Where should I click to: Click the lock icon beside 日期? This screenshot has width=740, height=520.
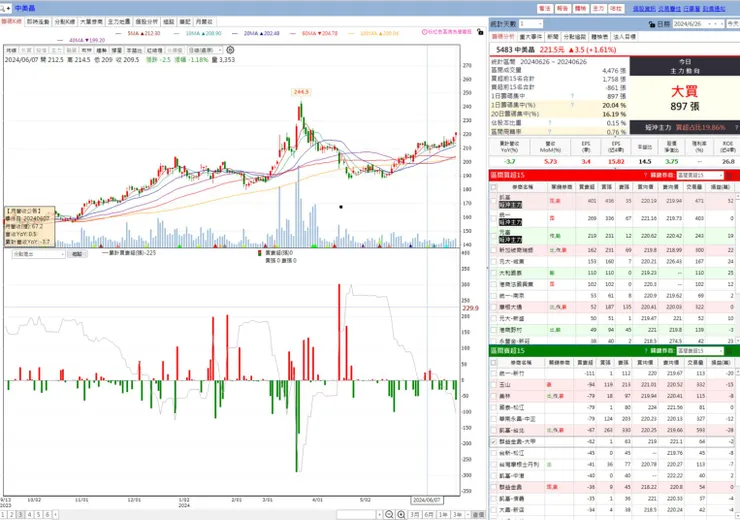652,24
